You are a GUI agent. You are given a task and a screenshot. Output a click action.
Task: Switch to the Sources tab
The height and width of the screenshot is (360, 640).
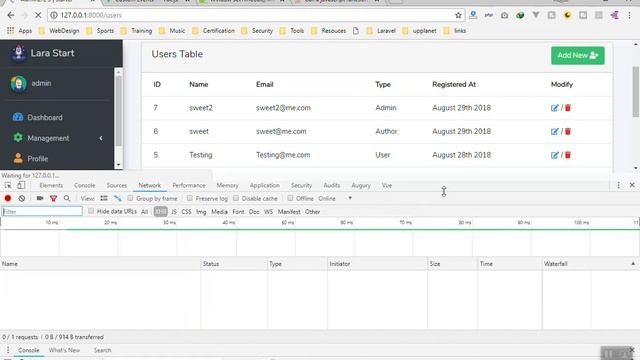117,185
